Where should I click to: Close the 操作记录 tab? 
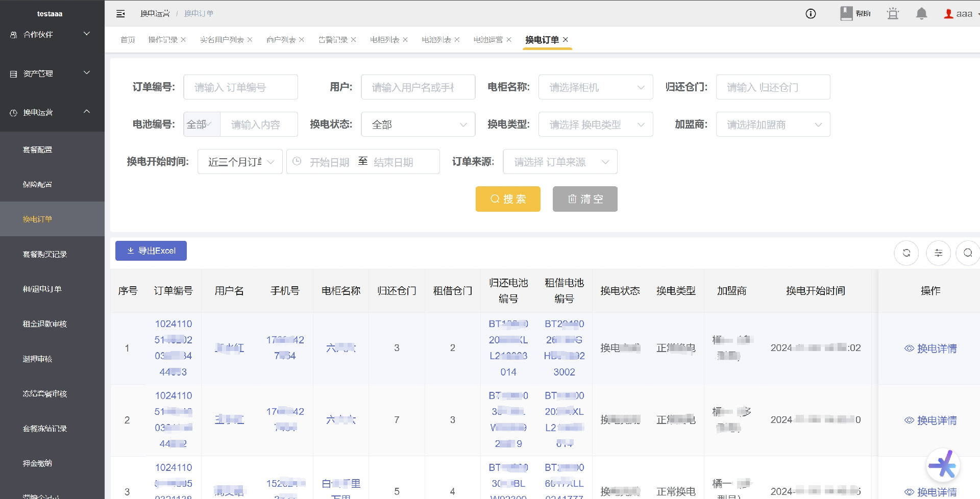pyautogui.click(x=183, y=40)
